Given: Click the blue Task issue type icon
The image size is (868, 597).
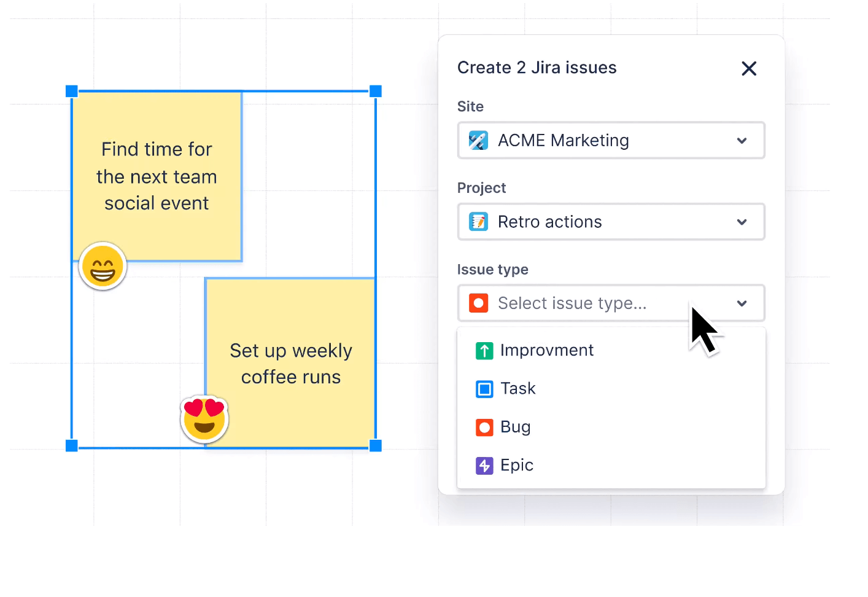Looking at the screenshot, I should click(484, 389).
